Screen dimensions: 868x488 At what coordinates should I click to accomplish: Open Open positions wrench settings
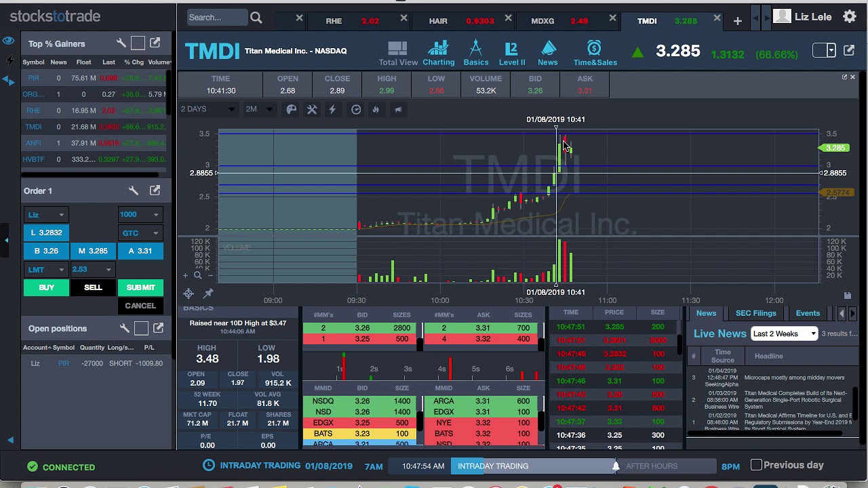pos(125,328)
